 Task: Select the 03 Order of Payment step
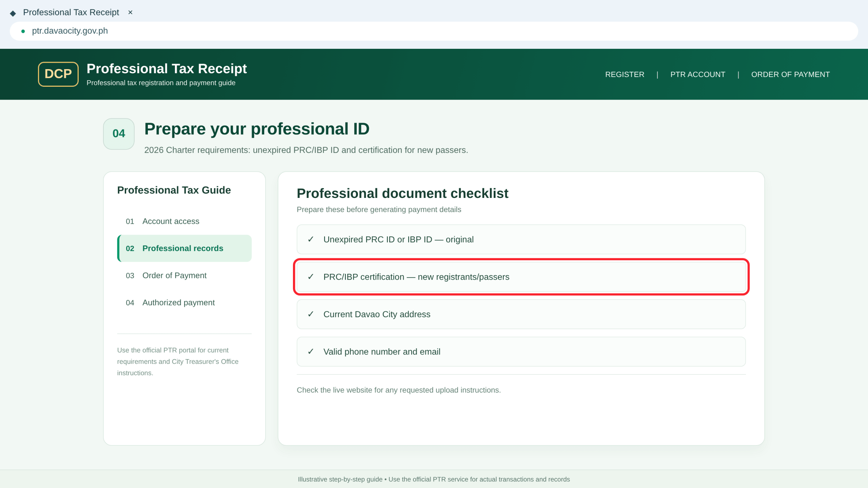pos(184,276)
